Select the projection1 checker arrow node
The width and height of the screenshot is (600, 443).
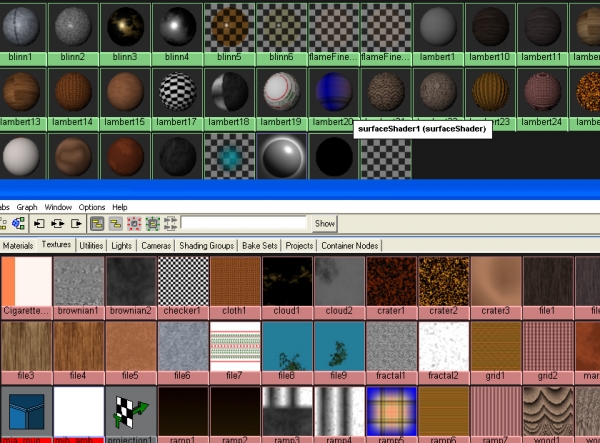131,412
